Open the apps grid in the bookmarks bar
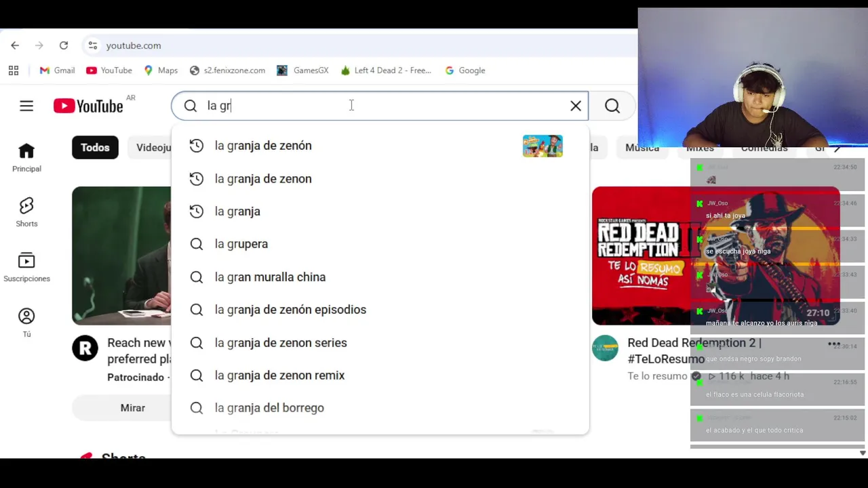 pyautogui.click(x=14, y=70)
